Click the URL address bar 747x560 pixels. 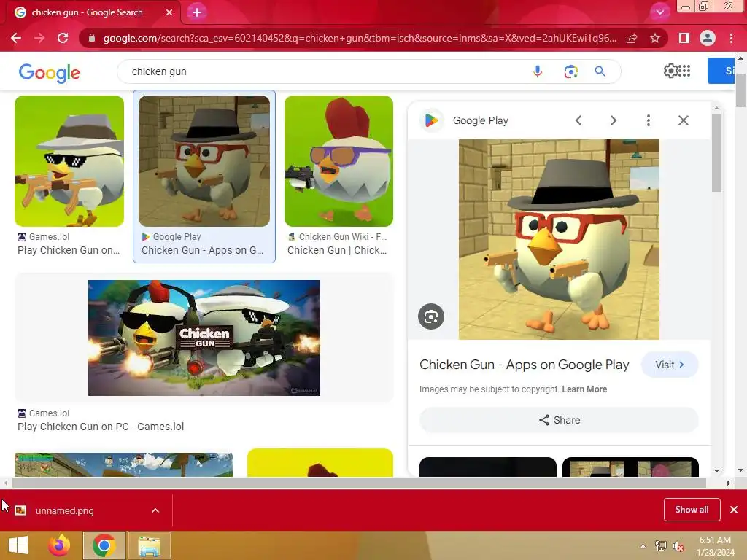[x=360, y=38]
